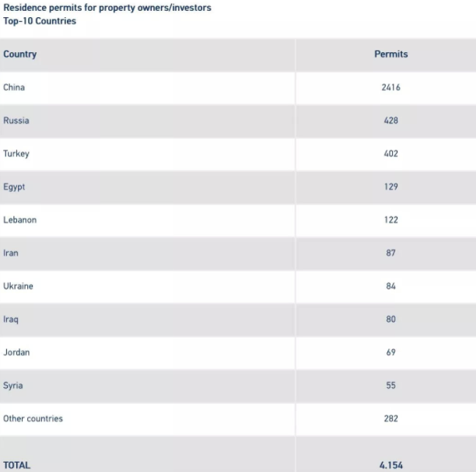Click the table title about residence permits
This screenshot has width=476, height=472.
point(107,14)
